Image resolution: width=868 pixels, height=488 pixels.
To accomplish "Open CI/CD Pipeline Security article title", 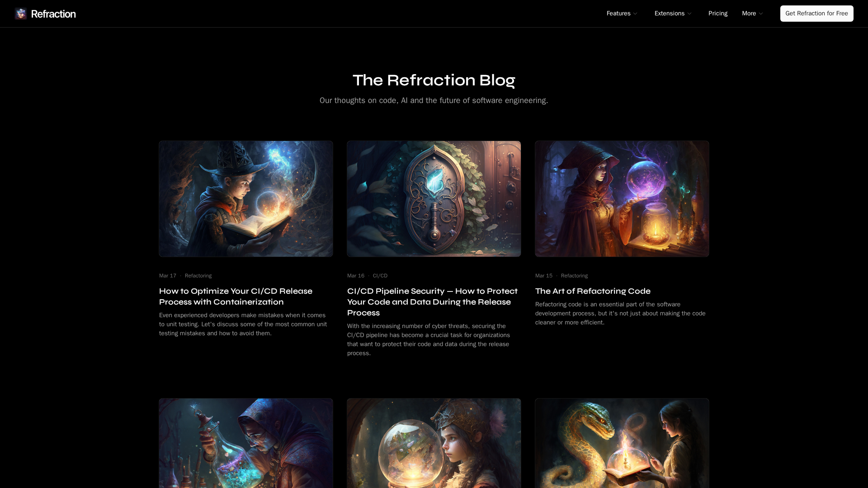I will pos(432,302).
